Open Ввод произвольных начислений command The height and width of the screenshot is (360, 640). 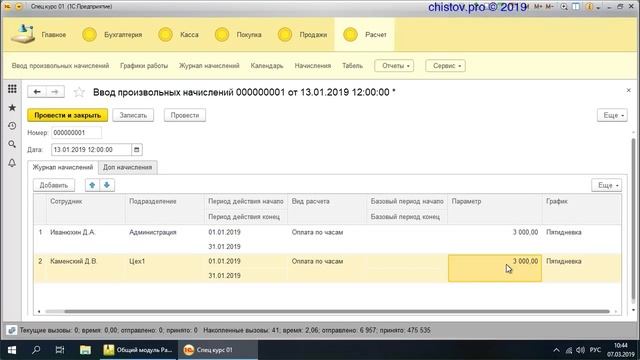[60, 66]
